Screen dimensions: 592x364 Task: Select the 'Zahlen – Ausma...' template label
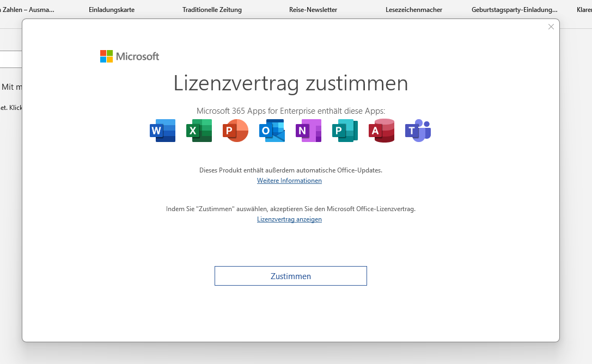27,10
